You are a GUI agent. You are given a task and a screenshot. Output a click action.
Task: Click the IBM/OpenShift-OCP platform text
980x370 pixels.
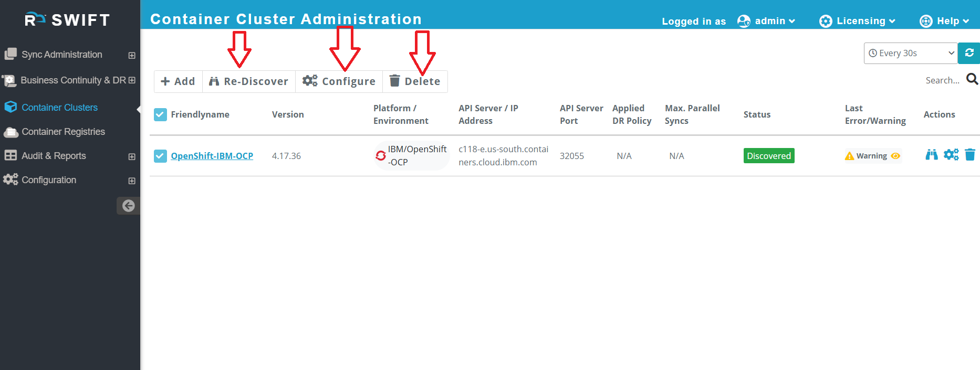(418, 156)
